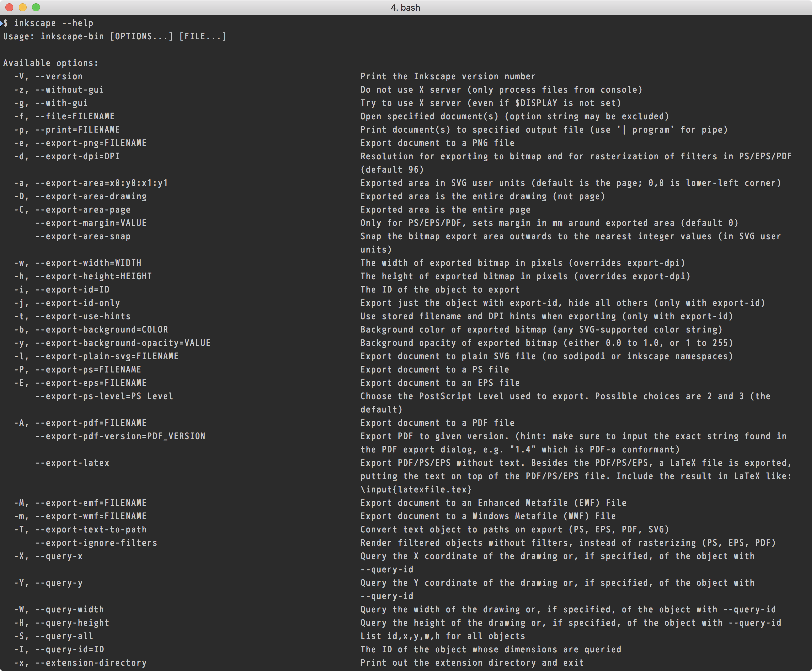Click the '--export-png=FILENAME' option text
This screenshot has width=812, height=671.
[90, 143]
